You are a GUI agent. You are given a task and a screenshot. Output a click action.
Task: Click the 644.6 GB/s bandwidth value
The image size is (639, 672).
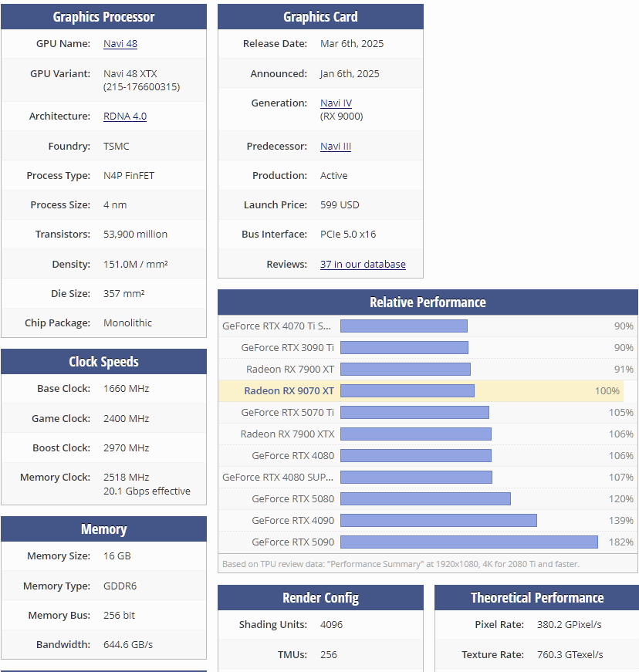click(128, 644)
